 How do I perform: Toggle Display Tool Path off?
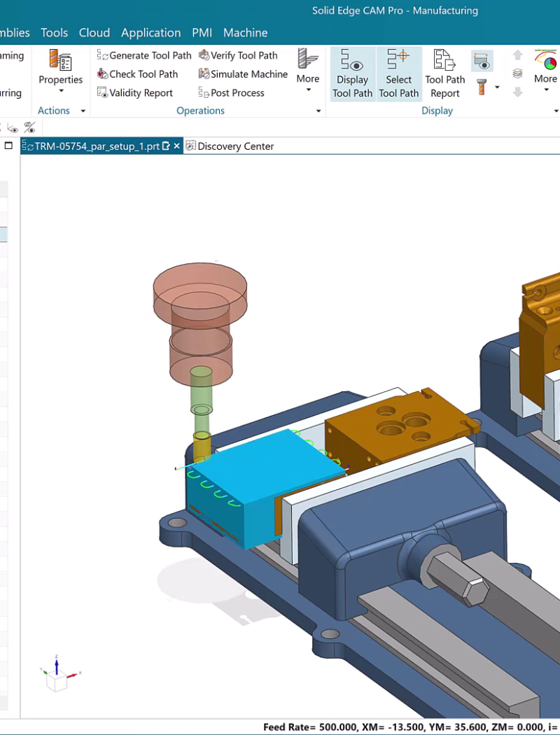click(x=352, y=73)
